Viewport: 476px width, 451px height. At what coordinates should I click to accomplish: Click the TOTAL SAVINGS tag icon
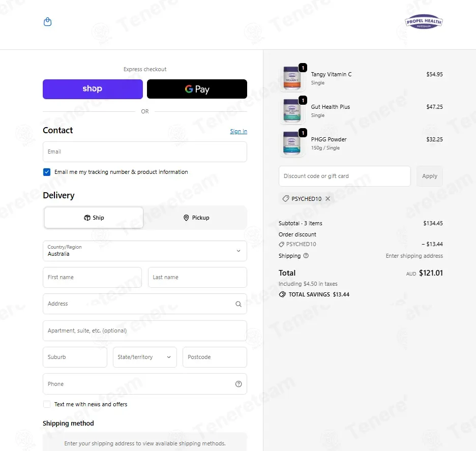tap(282, 294)
